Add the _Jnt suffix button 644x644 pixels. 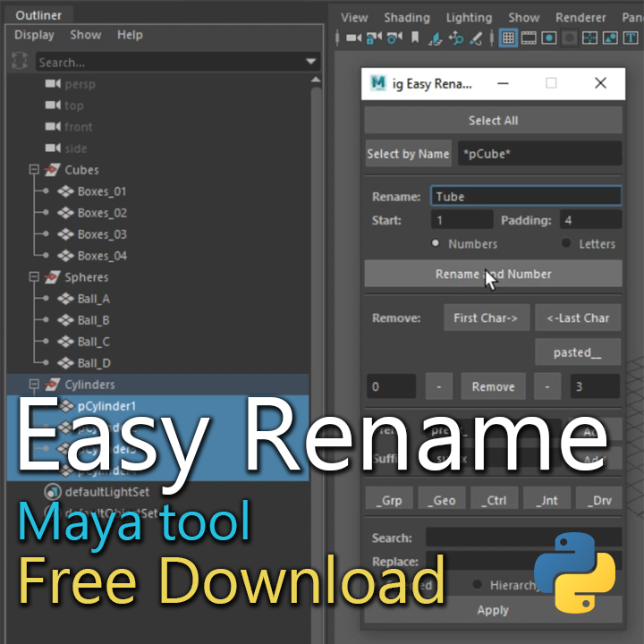(x=547, y=499)
